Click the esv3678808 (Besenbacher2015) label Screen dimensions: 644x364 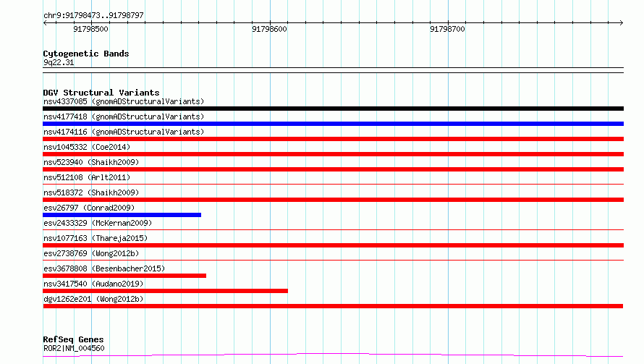coord(104,268)
